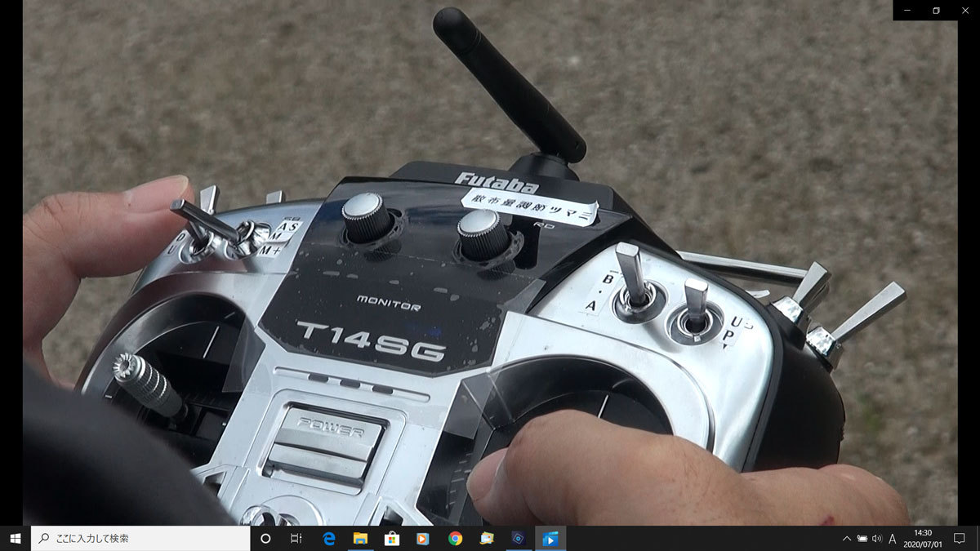Click the orange media player taskbar icon
The width and height of the screenshot is (980, 551).
point(423,539)
